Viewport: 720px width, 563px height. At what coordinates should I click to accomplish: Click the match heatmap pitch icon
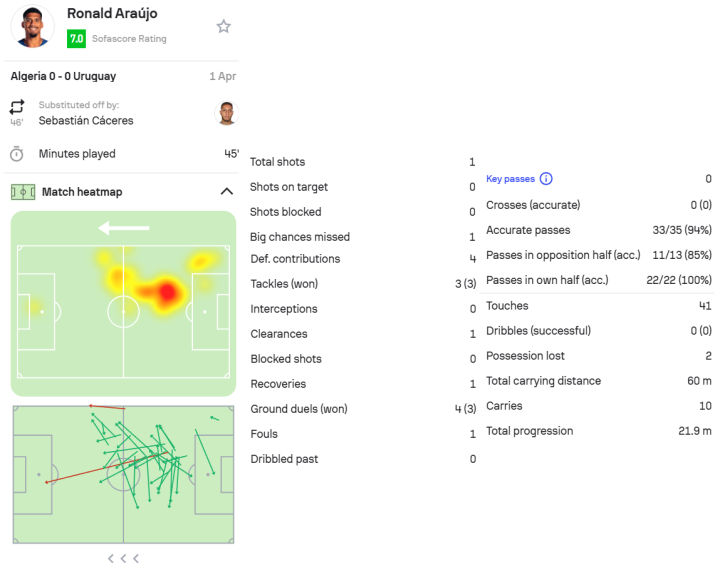click(x=22, y=192)
